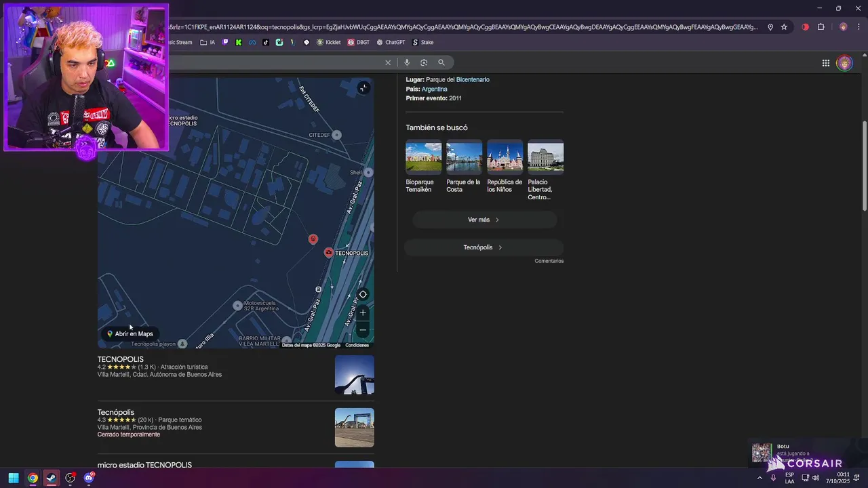Select the Shell gas station marker
868x488 pixels.
368,172
